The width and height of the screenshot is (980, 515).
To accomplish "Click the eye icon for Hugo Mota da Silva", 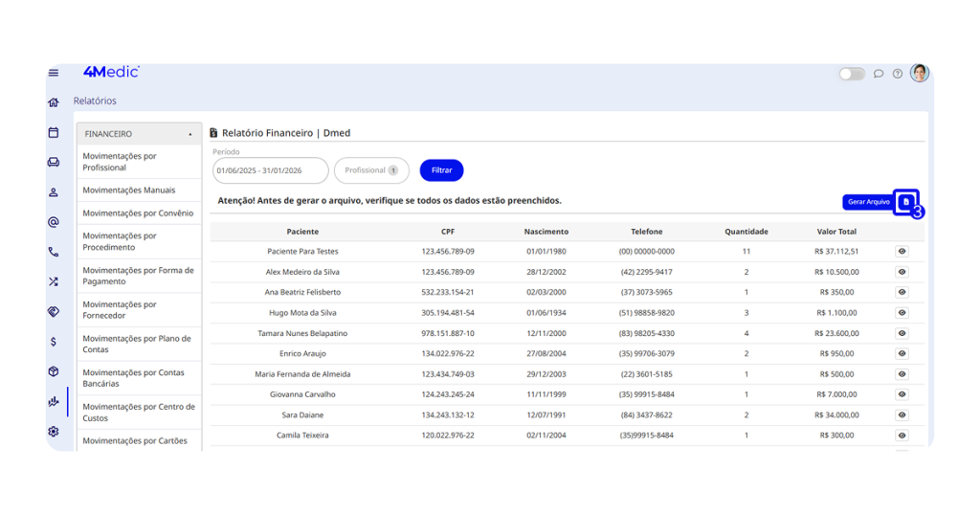I will [x=902, y=313].
